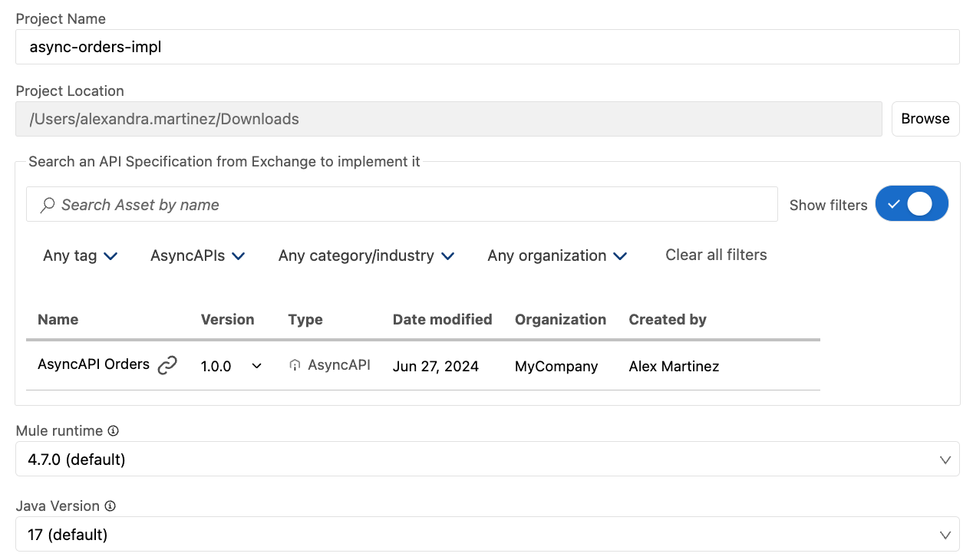Click the search magnifier icon
Viewport: 973px width, 560px height.
pyautogui.click(x=47, y=204)
